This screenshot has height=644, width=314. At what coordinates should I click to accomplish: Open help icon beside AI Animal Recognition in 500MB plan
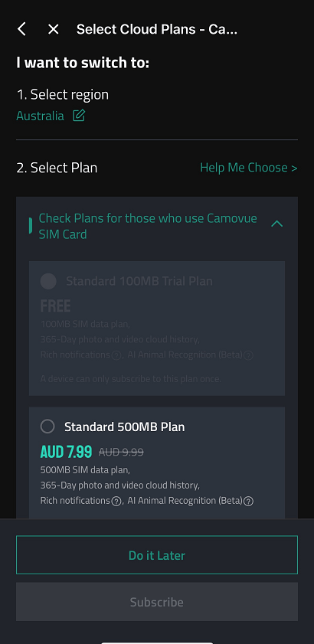(248, 502)
